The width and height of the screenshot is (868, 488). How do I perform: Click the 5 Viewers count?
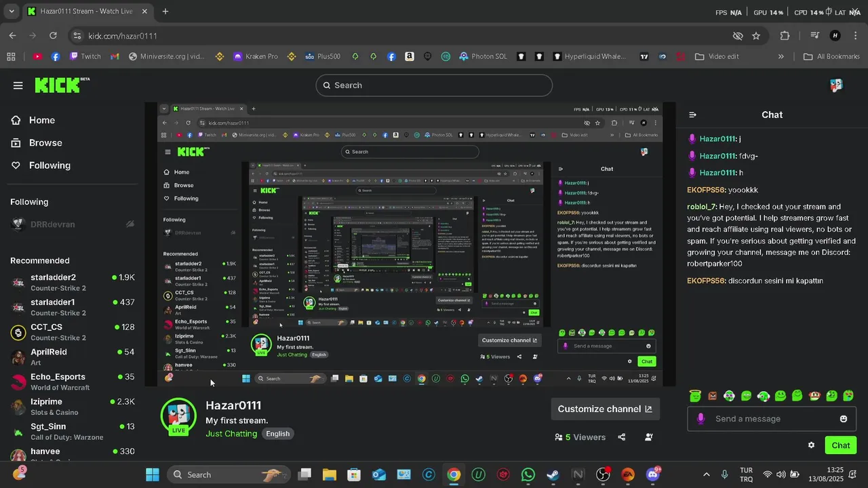tap(580, 437)
